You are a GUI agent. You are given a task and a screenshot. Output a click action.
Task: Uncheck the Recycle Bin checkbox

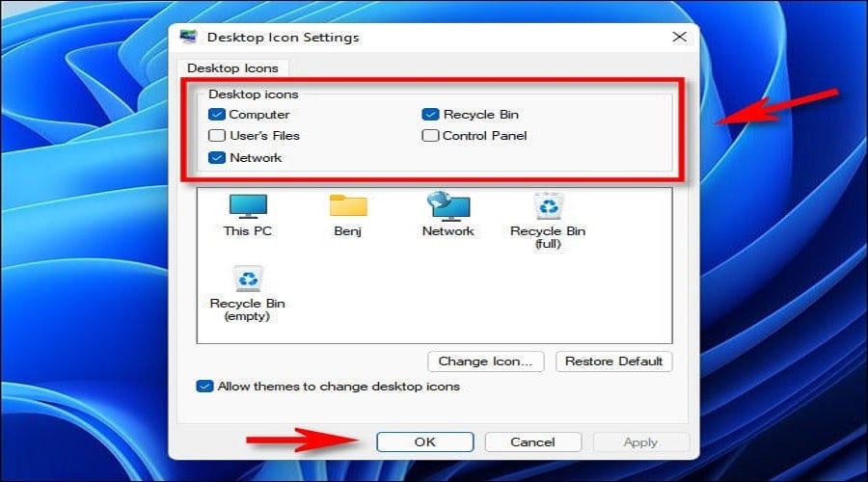click(430, 115)
